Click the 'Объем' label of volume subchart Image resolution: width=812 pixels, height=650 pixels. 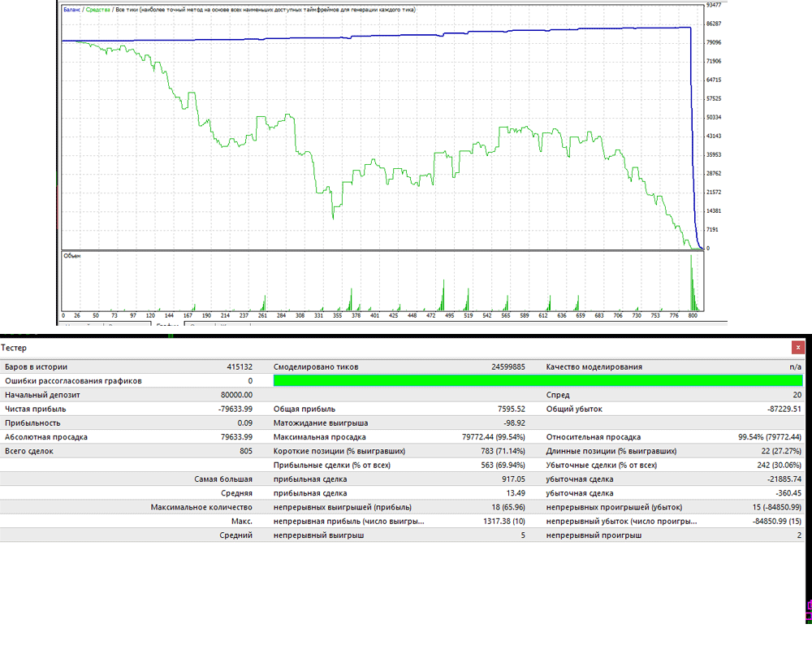[x=72, y=256]
